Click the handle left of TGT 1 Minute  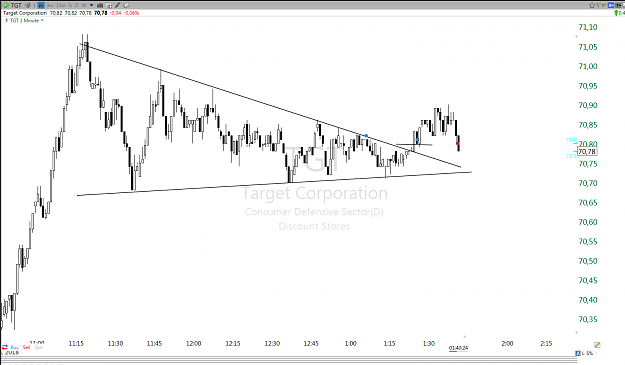[x=6, y=20]
